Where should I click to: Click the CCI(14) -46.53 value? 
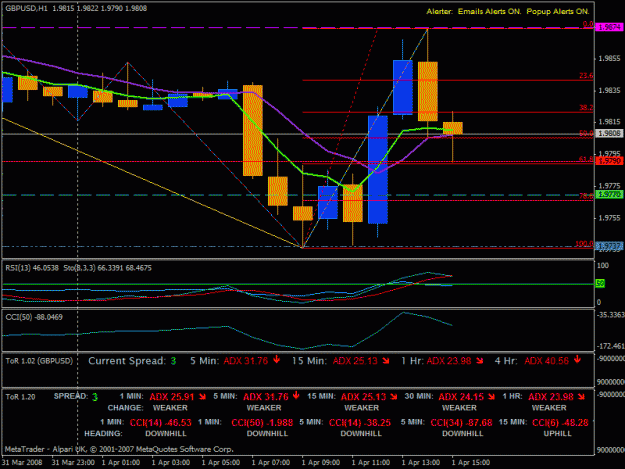161,422
